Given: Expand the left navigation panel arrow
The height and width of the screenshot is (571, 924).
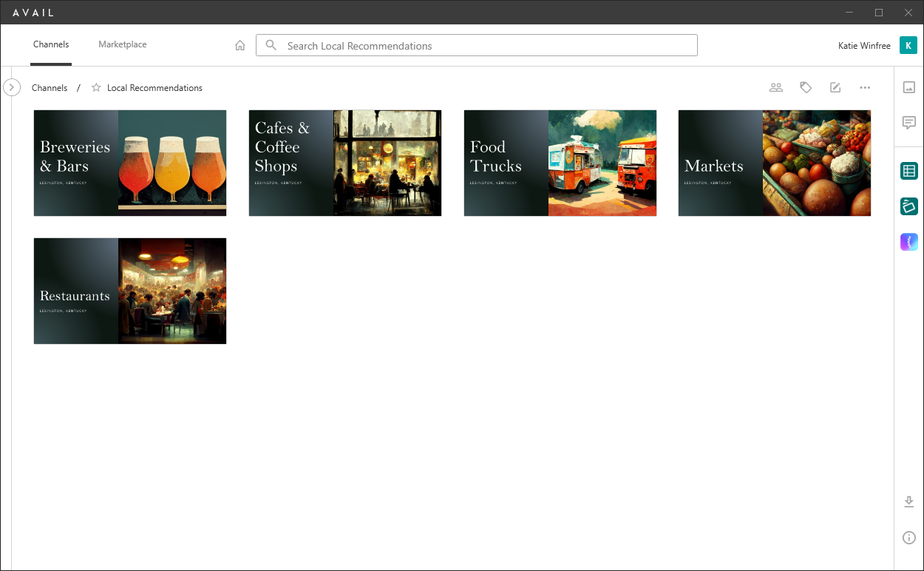Looking at the screenshot, I should point(12,87).
